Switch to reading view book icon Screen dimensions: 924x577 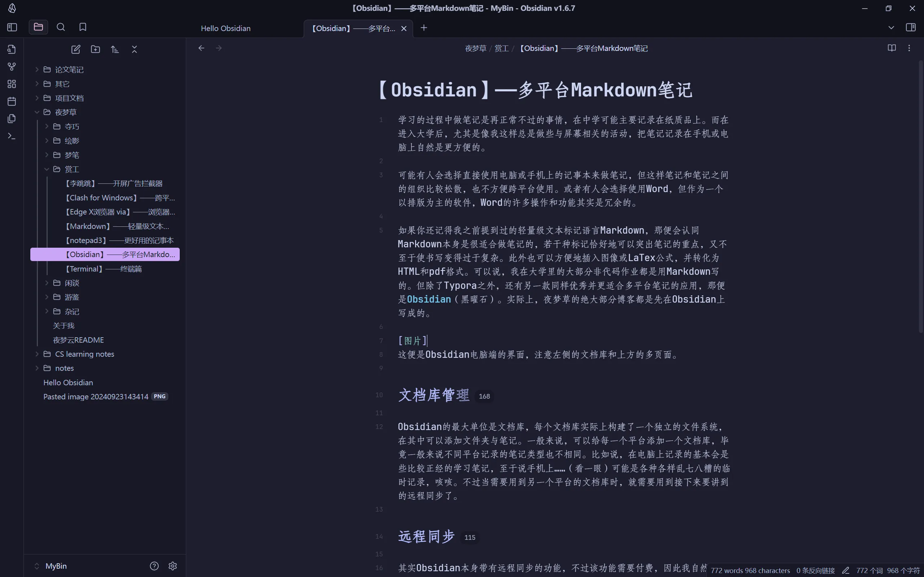click(892, 48)
